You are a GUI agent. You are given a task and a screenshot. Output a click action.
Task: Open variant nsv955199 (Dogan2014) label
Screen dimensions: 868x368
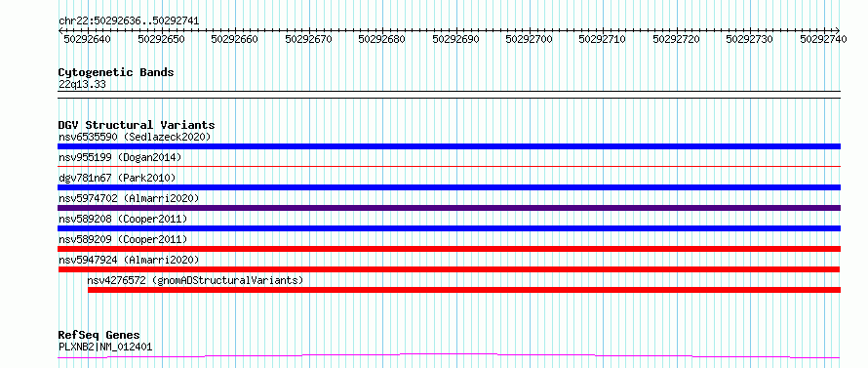click(x=120, y=157)
